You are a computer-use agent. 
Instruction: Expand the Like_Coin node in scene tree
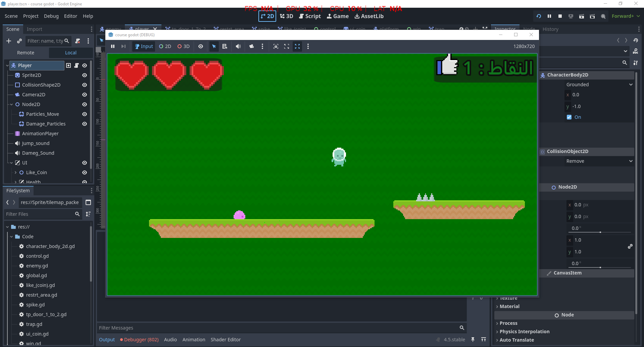tap(15, 172)
